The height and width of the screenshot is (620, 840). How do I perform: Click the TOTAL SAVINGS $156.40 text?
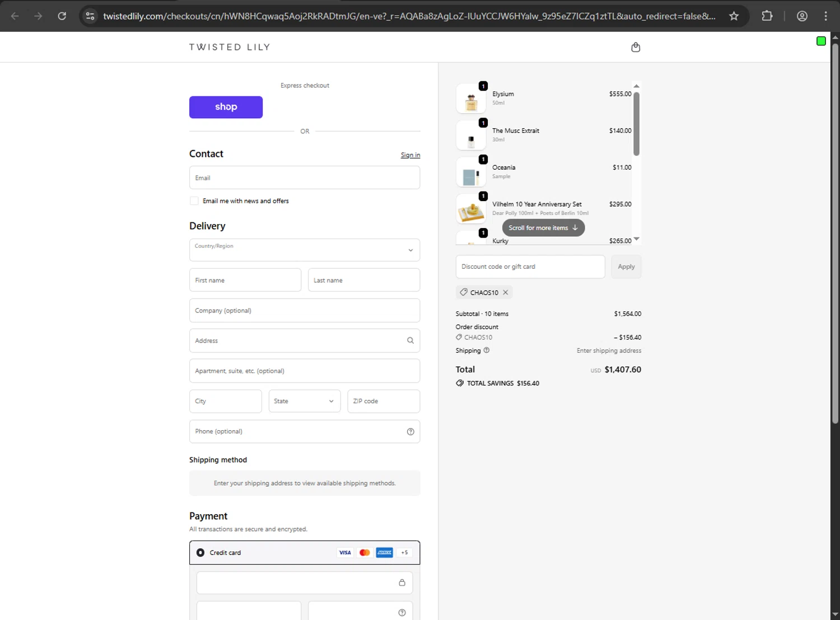click(503, 383)
